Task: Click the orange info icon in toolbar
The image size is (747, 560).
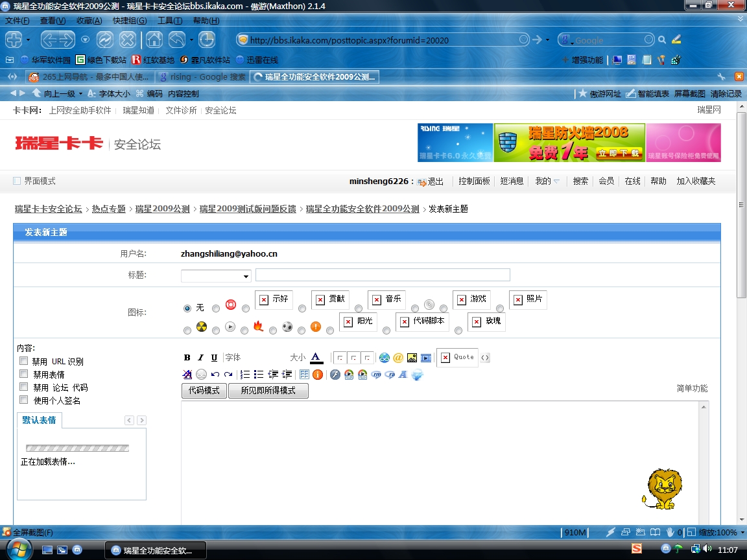Action: pyautogui.click(x=318, y=375)
